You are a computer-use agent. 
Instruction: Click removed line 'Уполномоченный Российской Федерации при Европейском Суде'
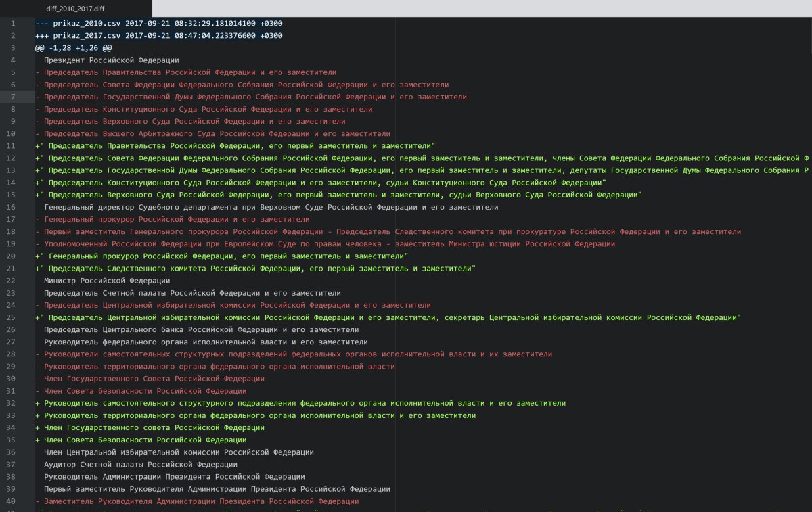(x=325, y=243)
